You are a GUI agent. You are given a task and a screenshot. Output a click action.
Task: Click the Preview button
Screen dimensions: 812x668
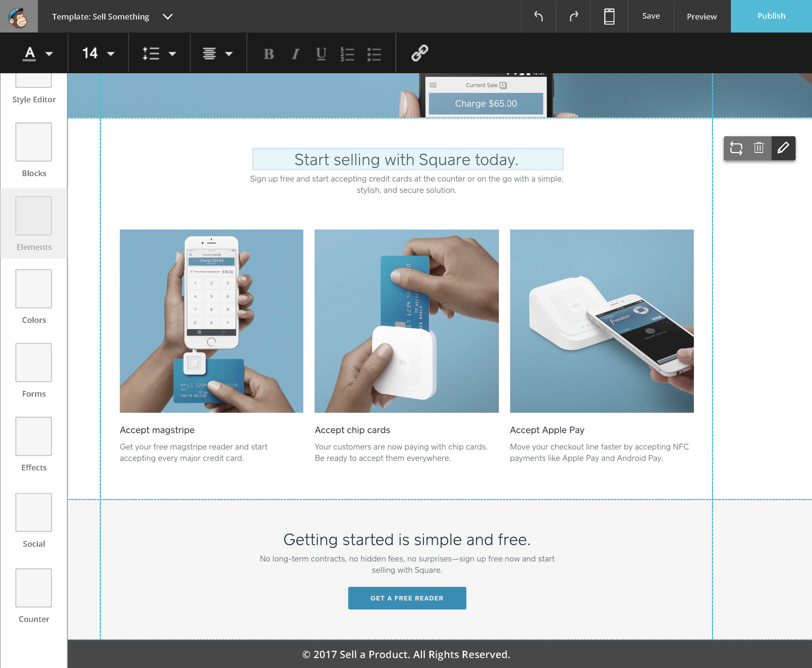point(702,16)
